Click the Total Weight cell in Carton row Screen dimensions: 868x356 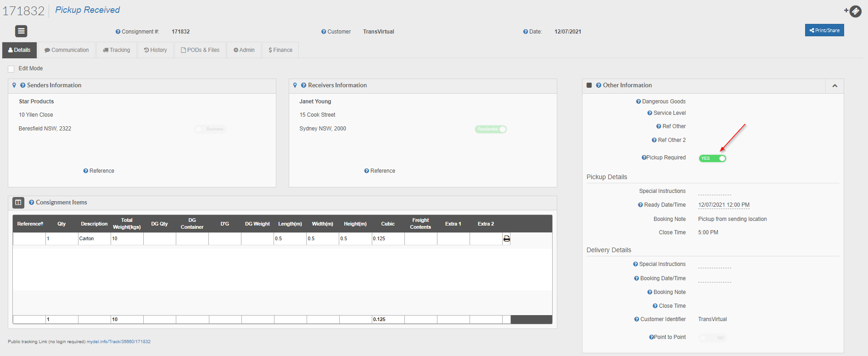pos(127,238)
